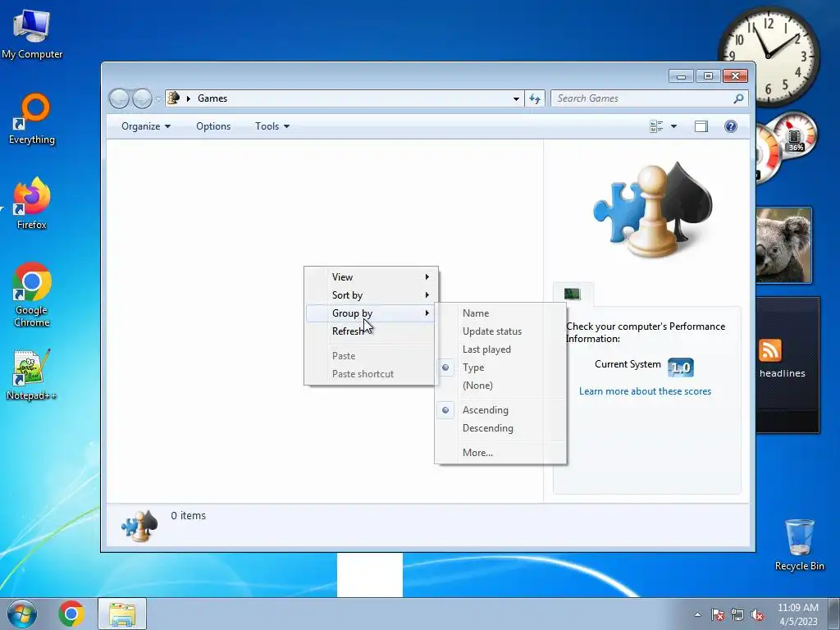Expand recent pages arrow near nav buttons

tap(158, 99)
